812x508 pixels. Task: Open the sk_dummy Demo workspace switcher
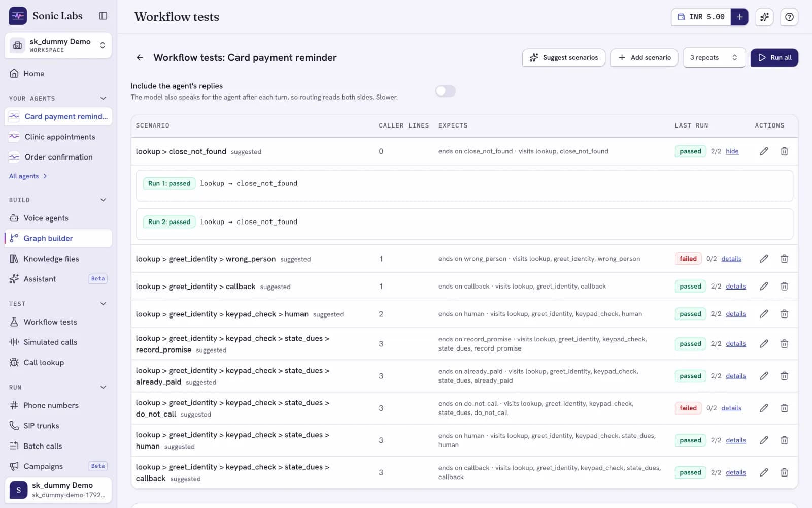[58, 45]
